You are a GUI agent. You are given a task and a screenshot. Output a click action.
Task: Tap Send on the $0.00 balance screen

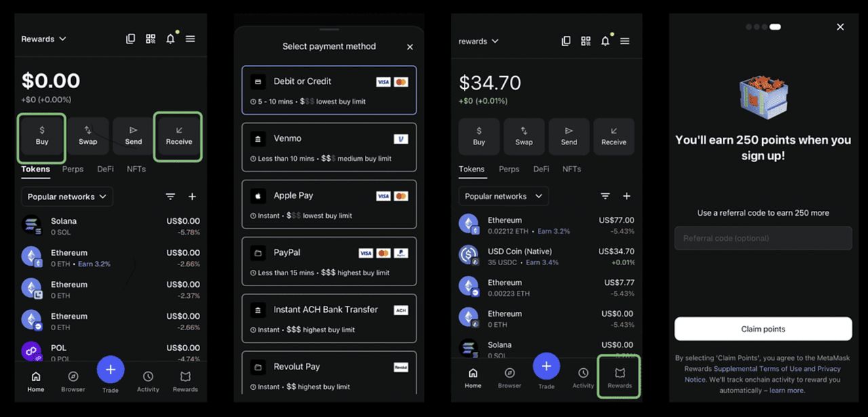(134, 135)
